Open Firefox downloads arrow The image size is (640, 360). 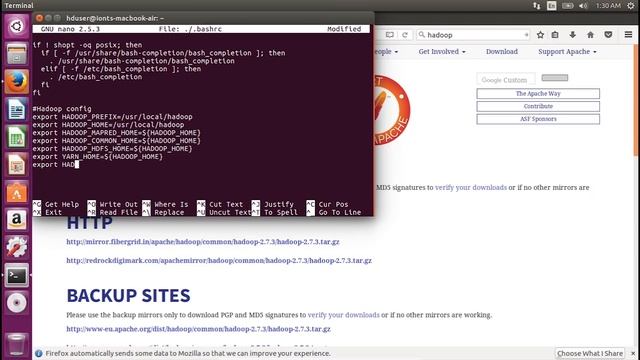coord(573,35)
